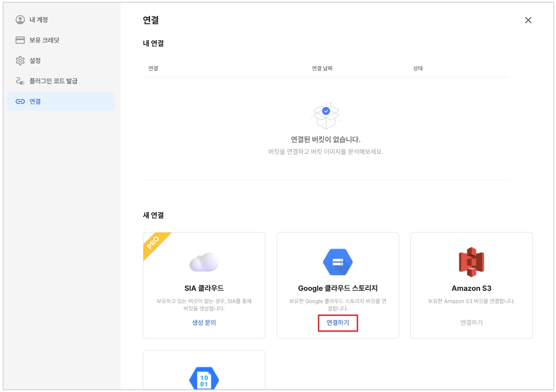Image resolution: width=556 pixels, height=392 pixels.
Task: Click the gear icon for 설정
Action: pyautogui.click(x=20, y=60)
